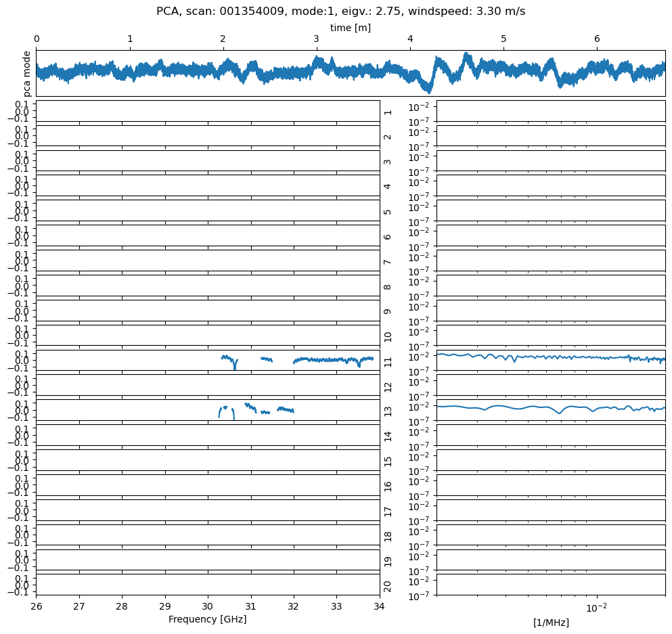The height and width of the screenshot is (634, 672).
Task: Click the "34" tick on the frequency axis
Action: (379, 606)
